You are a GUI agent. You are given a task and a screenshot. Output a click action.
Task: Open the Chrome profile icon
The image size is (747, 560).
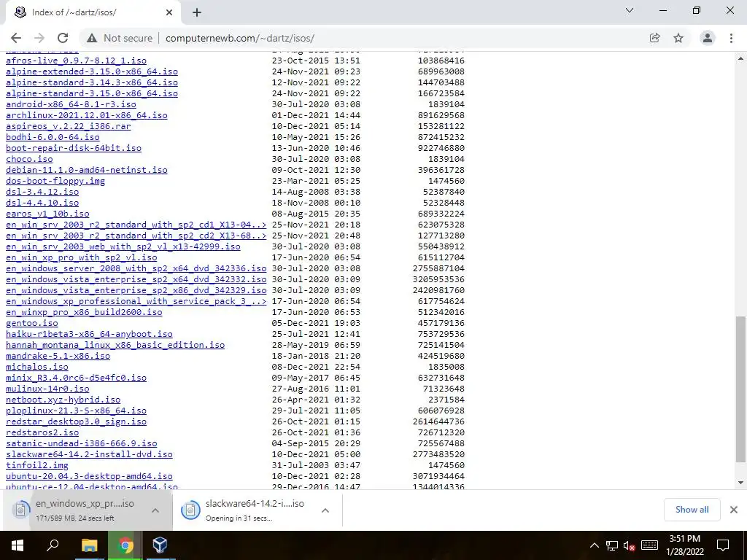708,38
